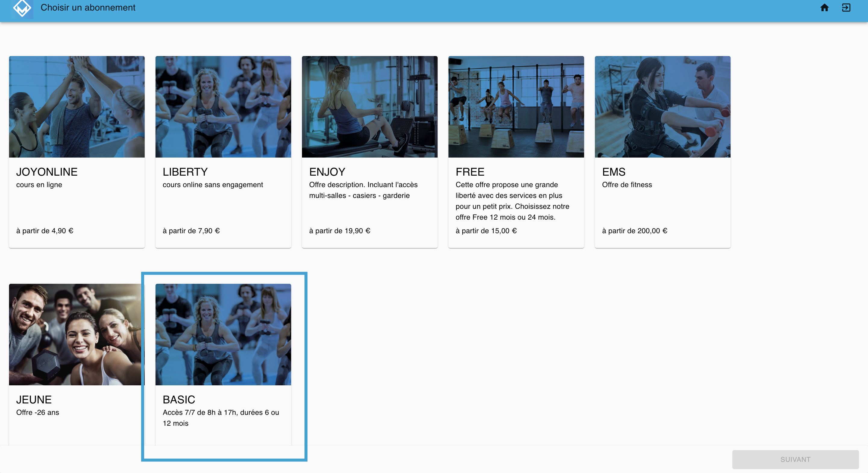This screenshot has width=868, height=473.
Task: Click the 'à partir de 15,00 €' price
Action: [486, 231]
